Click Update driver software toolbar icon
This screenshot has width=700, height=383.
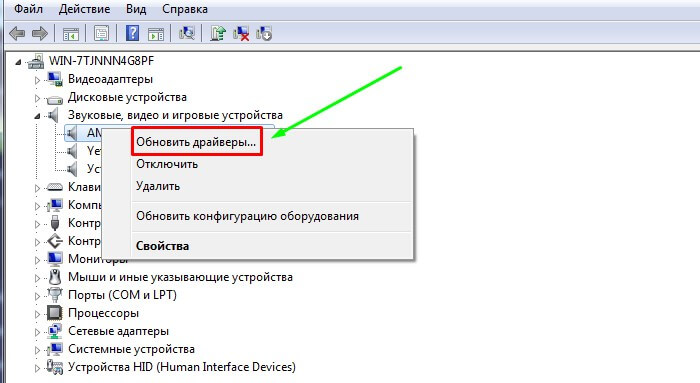pyautogui.click(x=218, y=33)
